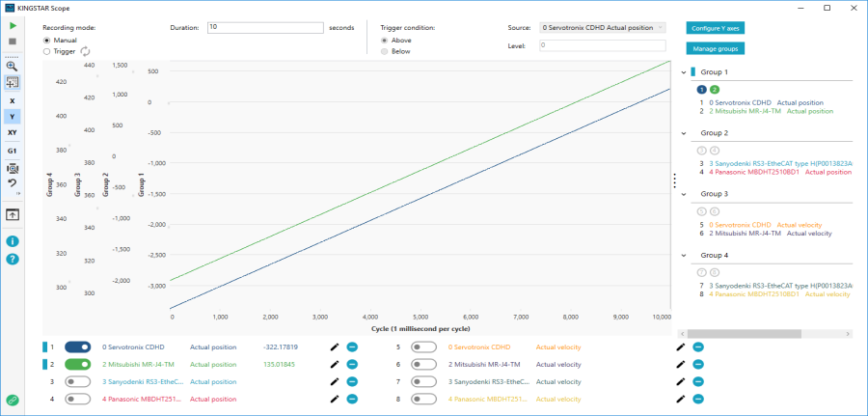Open the info icon in left toolbar
The height and width of the screenshot is (416, 868).
coord(12,241)
